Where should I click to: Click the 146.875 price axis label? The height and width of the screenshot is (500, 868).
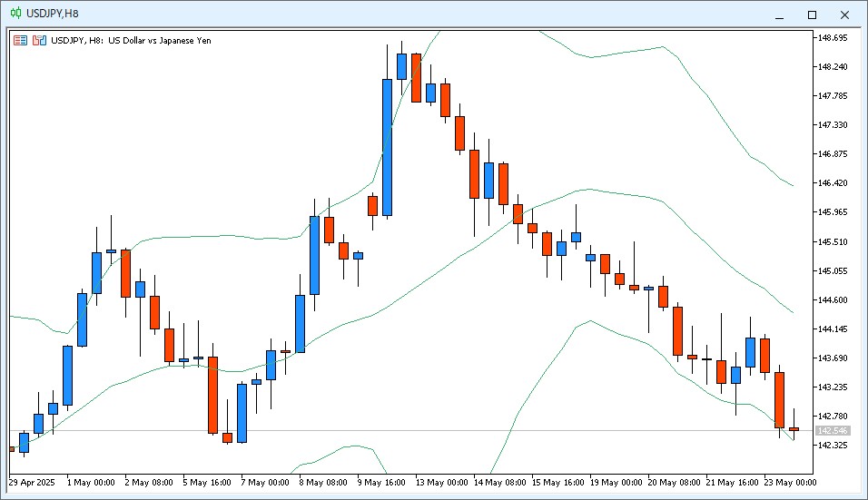[833, 153]
